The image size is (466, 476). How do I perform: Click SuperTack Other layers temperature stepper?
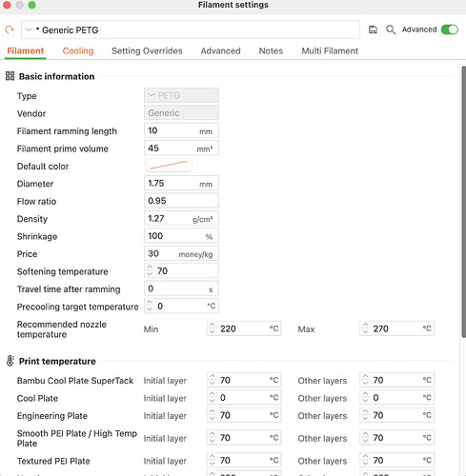pyautogui.click(x=365, y=380)
